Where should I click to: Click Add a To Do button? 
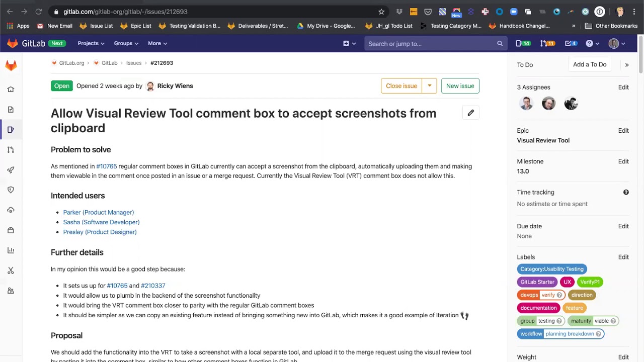click(x=590, y=64)
